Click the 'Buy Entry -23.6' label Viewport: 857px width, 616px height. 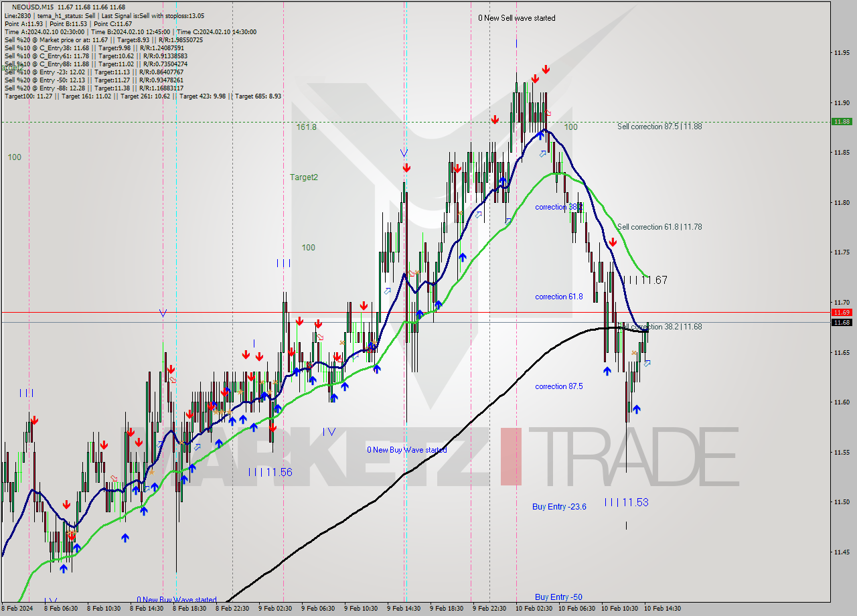[559, 507]
